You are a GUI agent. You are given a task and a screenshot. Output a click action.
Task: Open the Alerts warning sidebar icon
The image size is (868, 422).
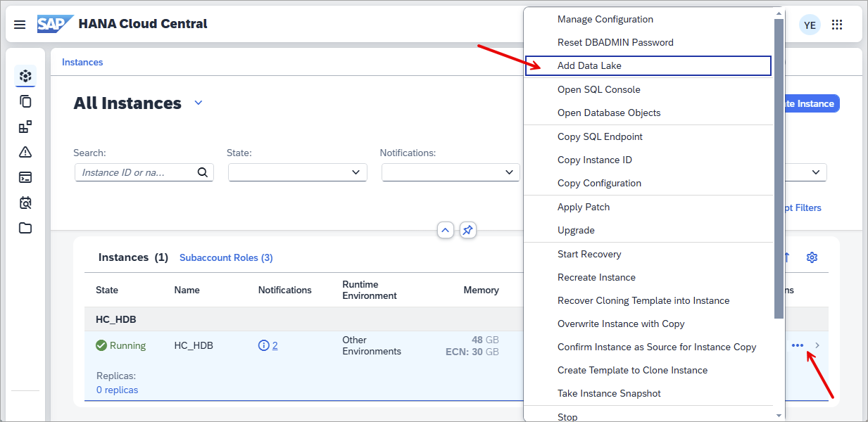[25, 152]
